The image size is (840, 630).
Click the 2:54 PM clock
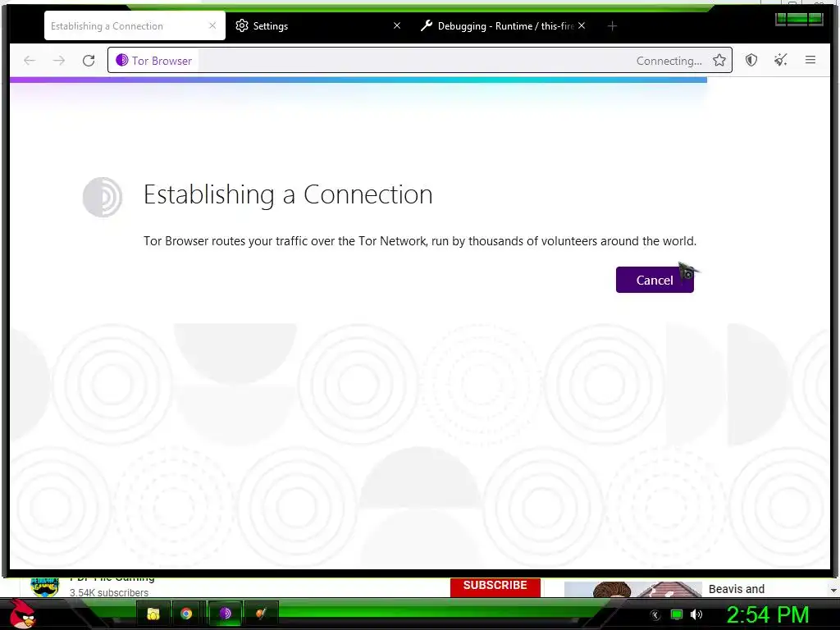pyautogui.click(x=768, y=614)
